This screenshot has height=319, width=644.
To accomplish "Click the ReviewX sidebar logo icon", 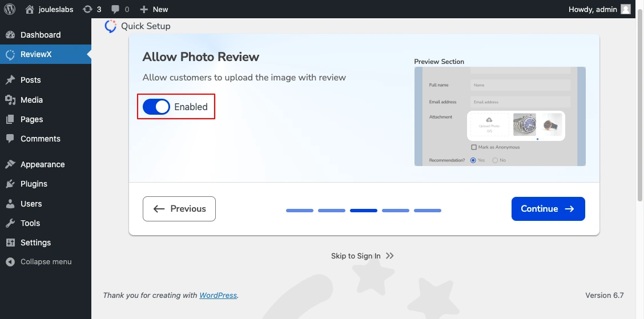I will click(x=10, y=54).
